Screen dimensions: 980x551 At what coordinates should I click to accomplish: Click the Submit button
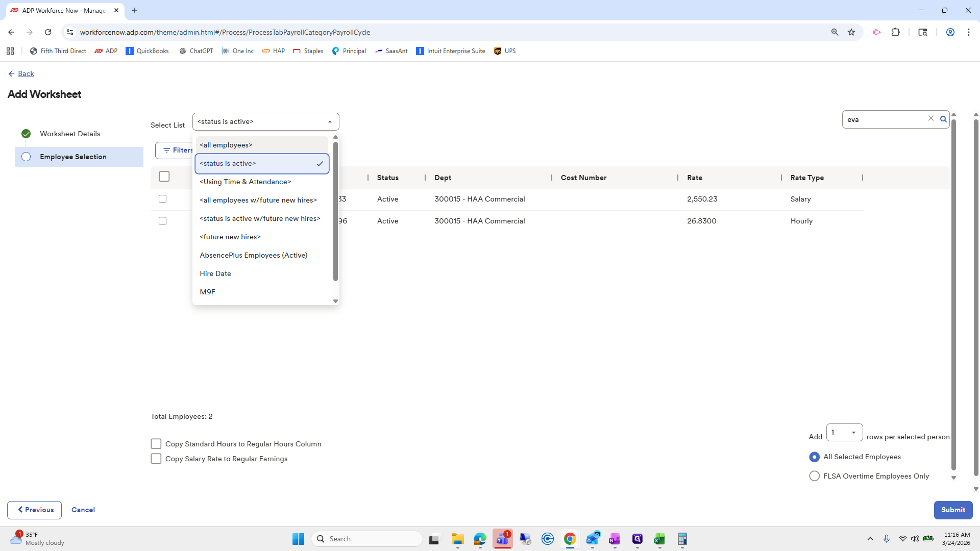pyautogui.click(x=952, y=510)
